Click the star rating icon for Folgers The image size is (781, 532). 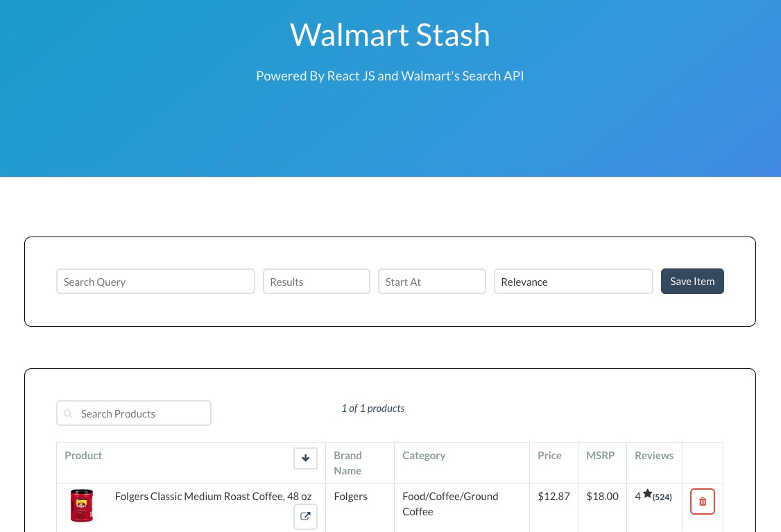coord(647,494)
